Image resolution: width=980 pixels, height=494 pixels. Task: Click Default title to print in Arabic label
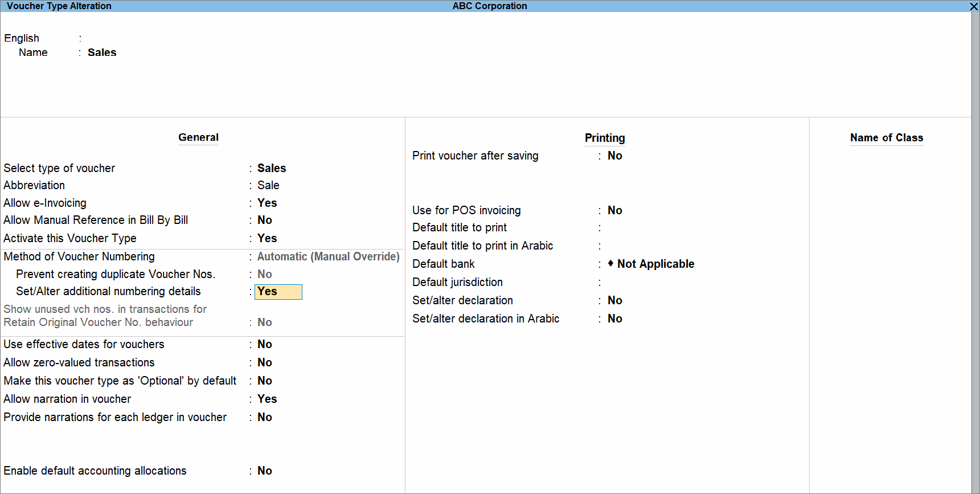(x=483, y=246)
